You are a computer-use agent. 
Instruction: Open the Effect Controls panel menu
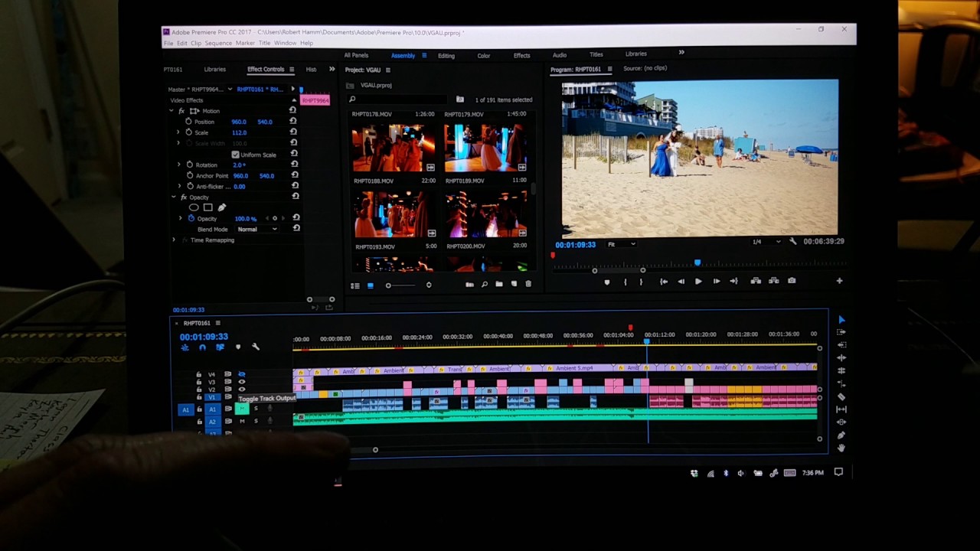tap(292, 70)
